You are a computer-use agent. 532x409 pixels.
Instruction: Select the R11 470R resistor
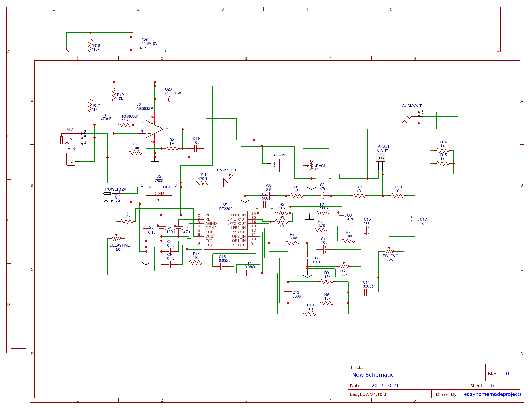202,183
